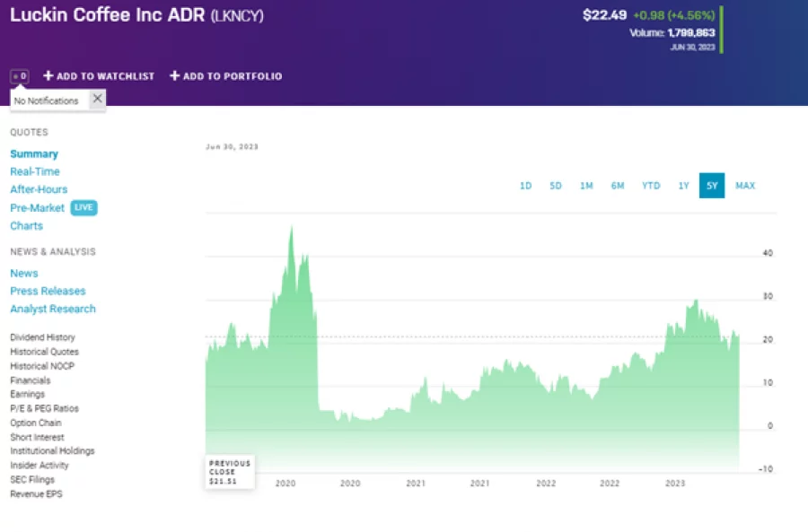The height and width of the screenshot is (532, 808).
Task: Open Short Interest data
Action: click(37, 437)
